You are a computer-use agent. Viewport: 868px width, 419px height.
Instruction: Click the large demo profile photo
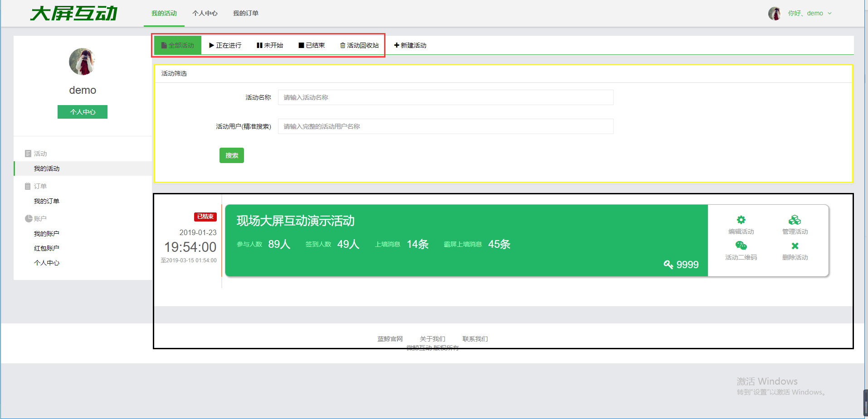point(82,62)
